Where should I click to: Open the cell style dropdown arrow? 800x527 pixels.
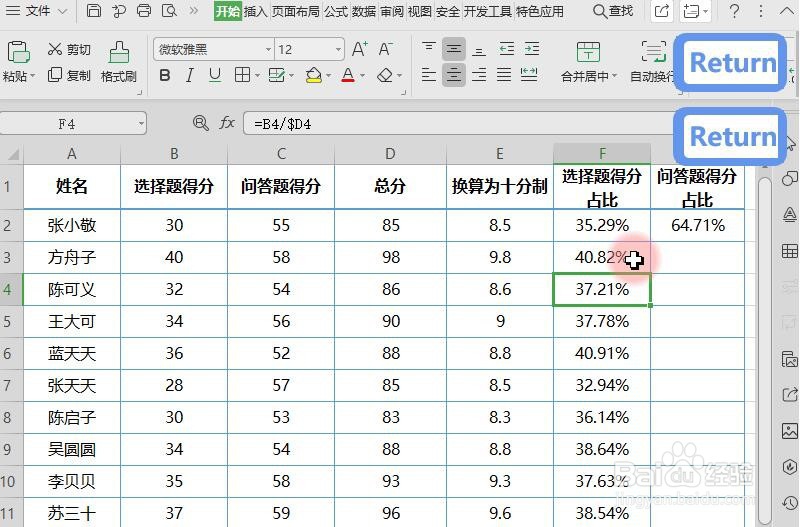pos(291,76)
